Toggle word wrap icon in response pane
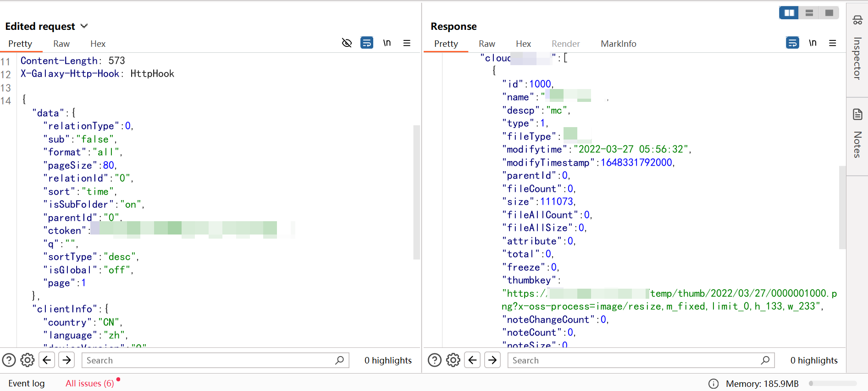Image resolution: width=868 pixels, height=391 pixels. (792, 43)
